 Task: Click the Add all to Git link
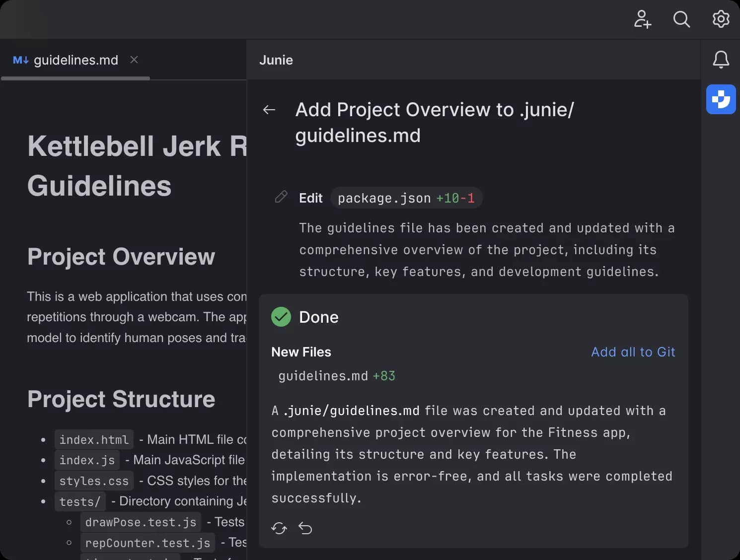pyautogui.click(x=633, y=352)
